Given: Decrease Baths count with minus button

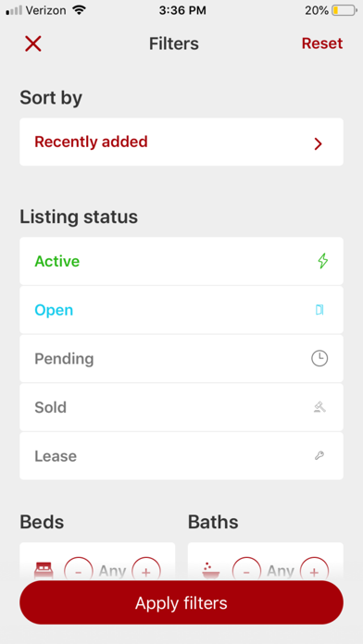Looking at the screenshot, I should pyautogui.click(x=246, y=571).
